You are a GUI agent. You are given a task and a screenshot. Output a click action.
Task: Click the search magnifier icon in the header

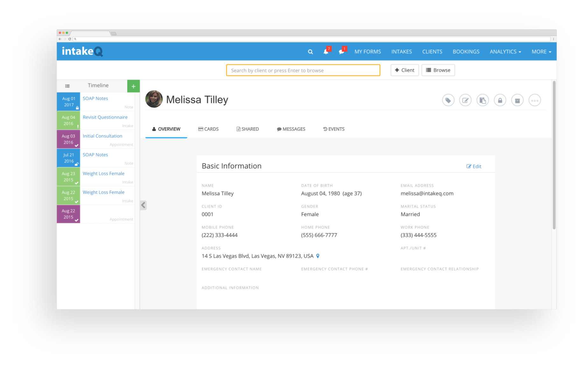[310, 51]
